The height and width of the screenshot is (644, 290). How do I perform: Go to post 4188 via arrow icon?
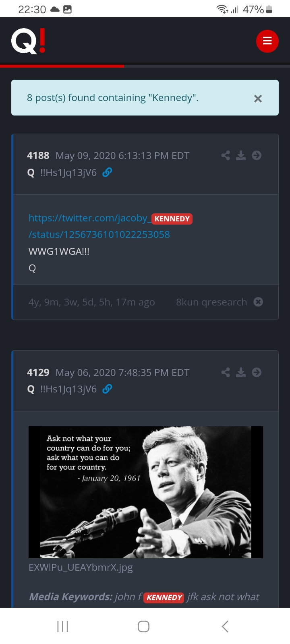coord(257,155)
